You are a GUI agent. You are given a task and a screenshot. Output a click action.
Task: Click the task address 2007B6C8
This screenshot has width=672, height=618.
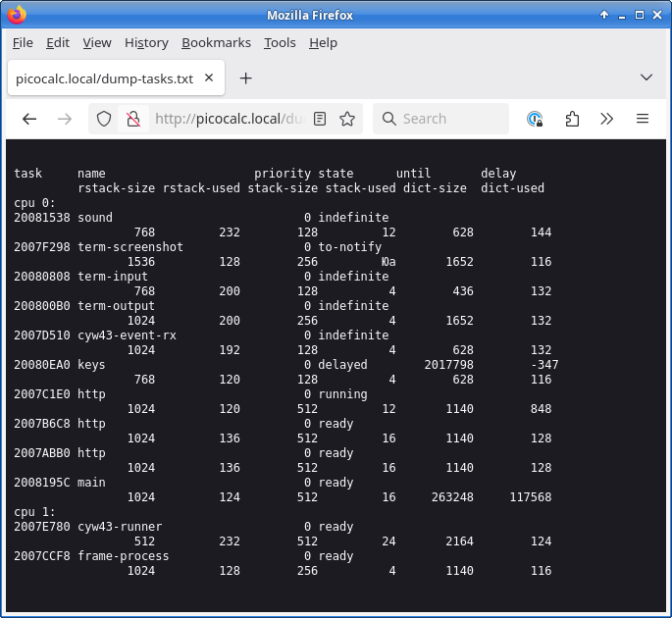click(42, 424)
